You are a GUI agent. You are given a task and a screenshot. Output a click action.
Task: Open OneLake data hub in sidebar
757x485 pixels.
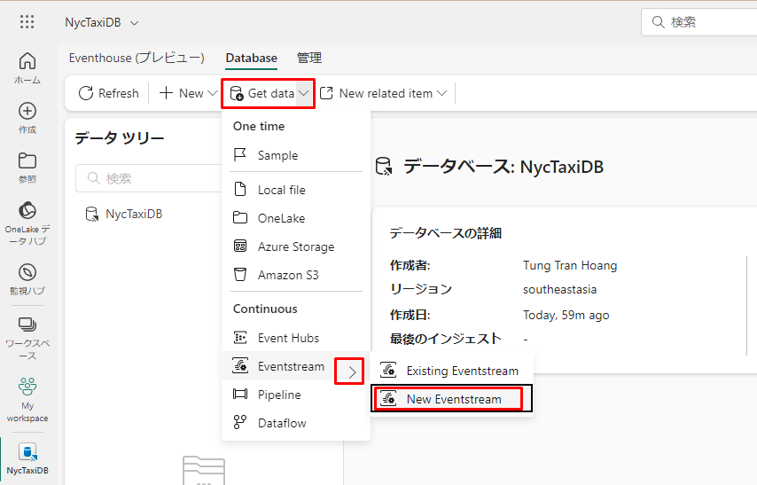click(27, 222)
